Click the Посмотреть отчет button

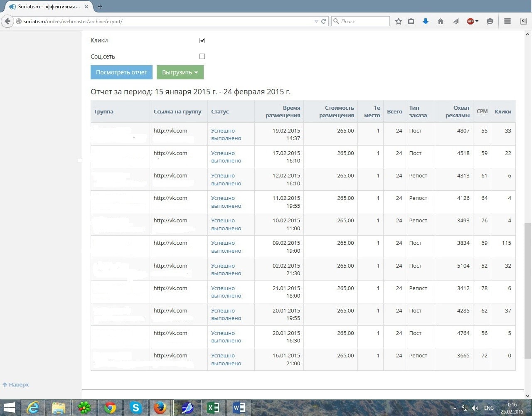point(121,72)
